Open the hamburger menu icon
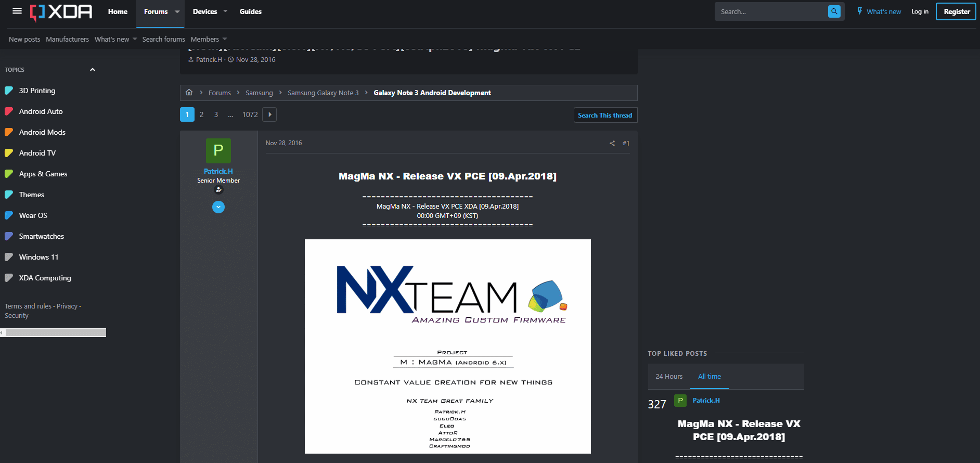Screen dimensions: 980x463 pyautogui.click(x=17, y=11)
